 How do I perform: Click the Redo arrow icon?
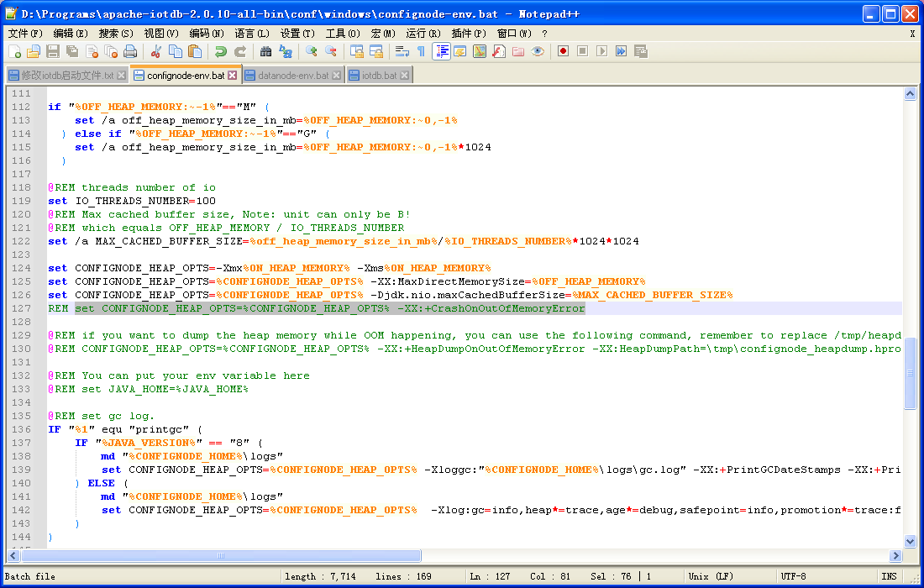(240, 52)
